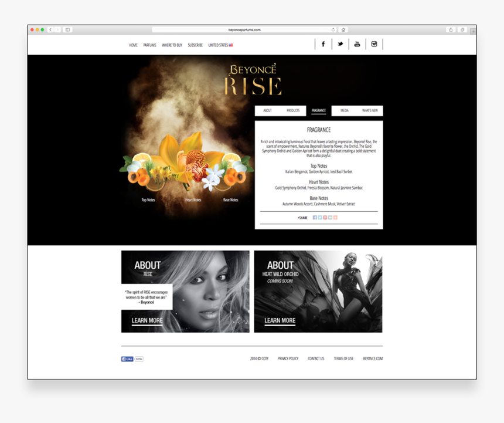
Task: Go to HOME in the top navigation
Action: click(133, 45)
